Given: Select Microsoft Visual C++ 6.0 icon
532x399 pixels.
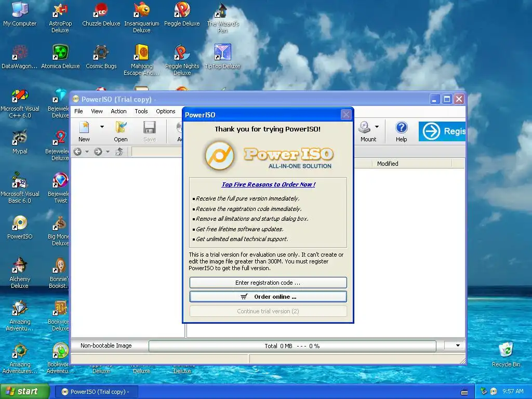Looking at the screenshot, I should (x=20, y=103).
